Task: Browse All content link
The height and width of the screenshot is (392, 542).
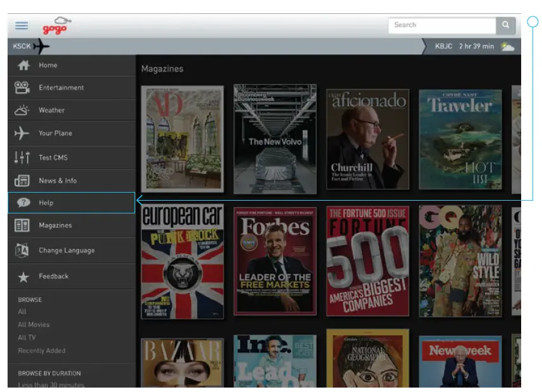Action: tap(22, 312)
